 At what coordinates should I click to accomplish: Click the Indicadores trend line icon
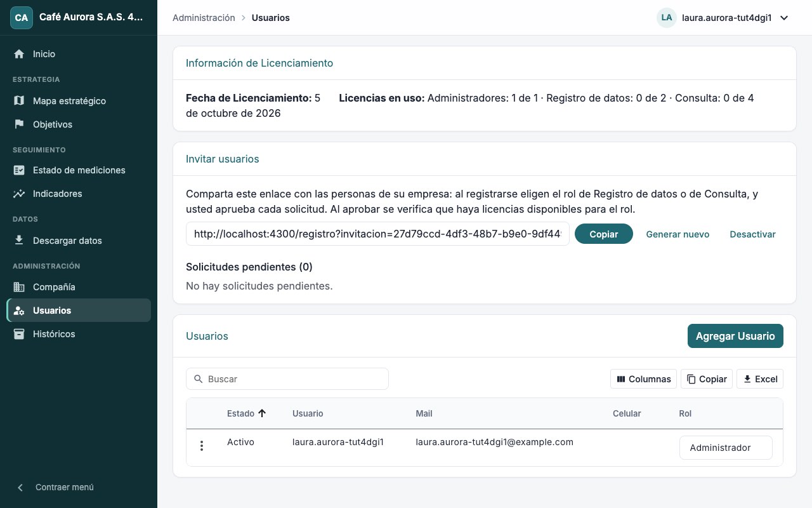pos(19,194)
